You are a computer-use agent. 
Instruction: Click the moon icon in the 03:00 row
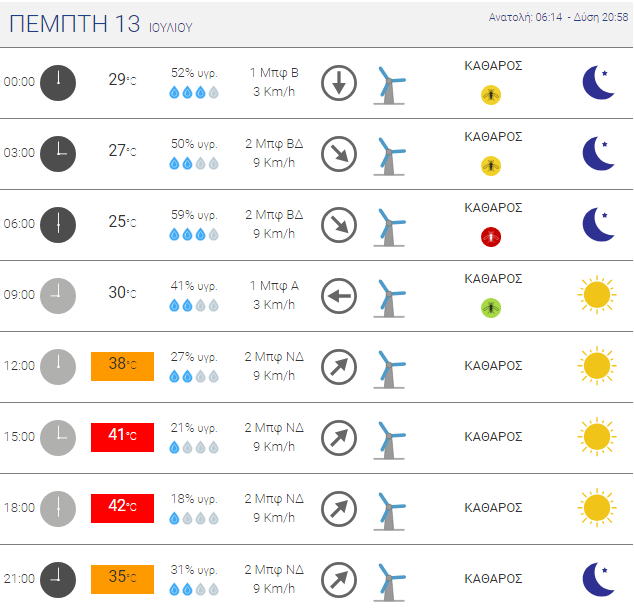[599, 154]
